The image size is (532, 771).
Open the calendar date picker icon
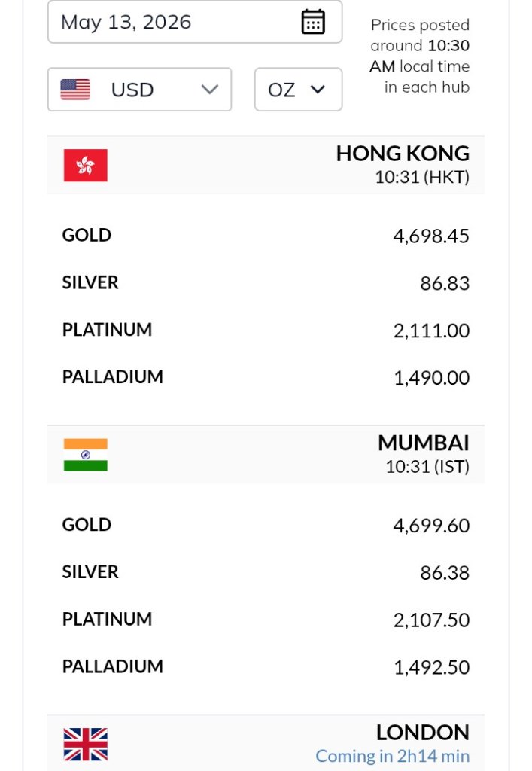click(x=313, y=22)
